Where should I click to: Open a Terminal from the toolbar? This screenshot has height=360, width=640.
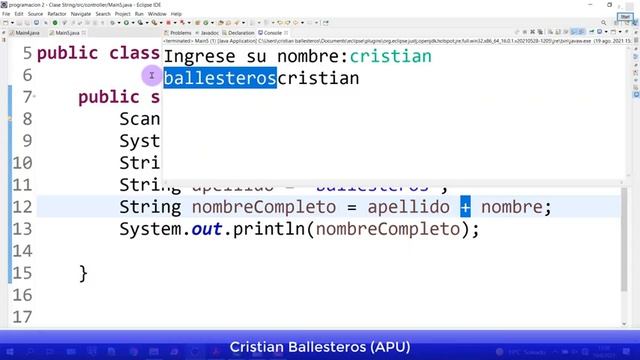coord(36,23)
